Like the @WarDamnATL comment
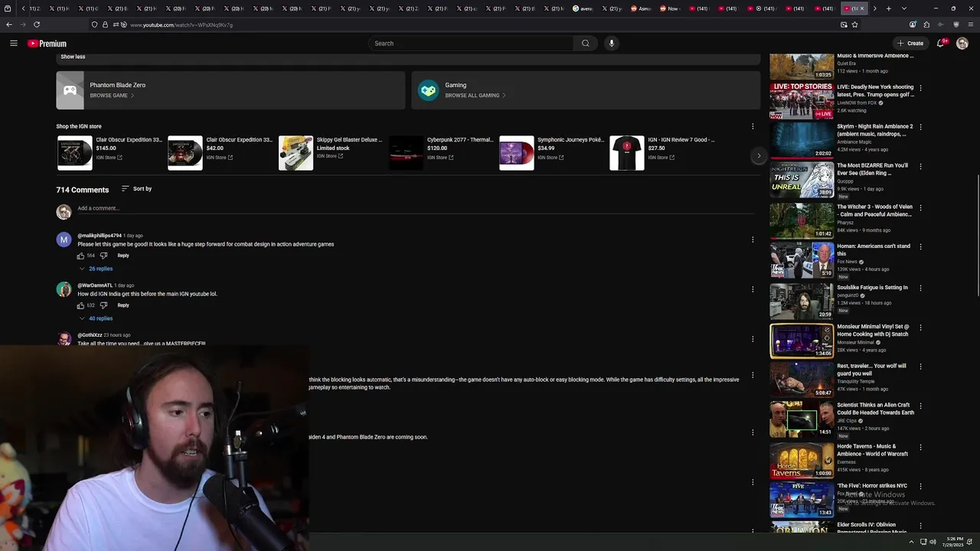Viewport: 980px width, 551px height. (80, 305)
